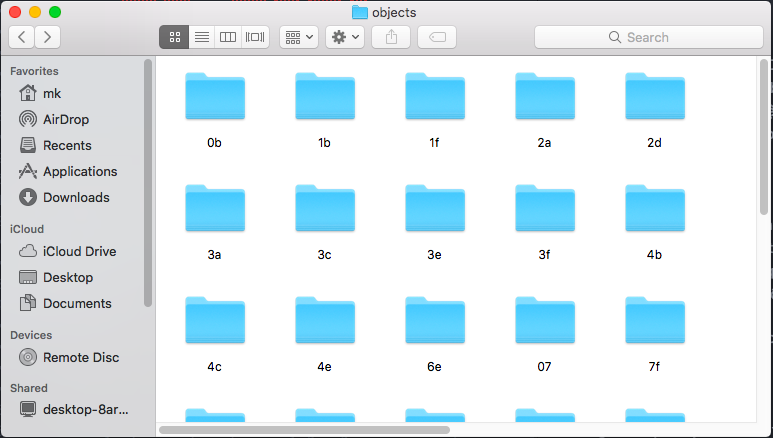Select folder 3e
Screen dimensions: 773x438
coord(435,209)
